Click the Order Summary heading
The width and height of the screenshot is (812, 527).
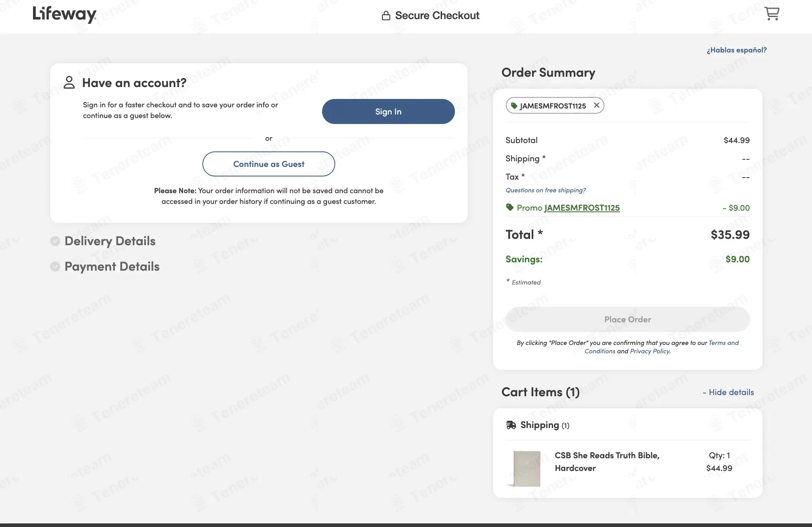click(x=548, y=72)
